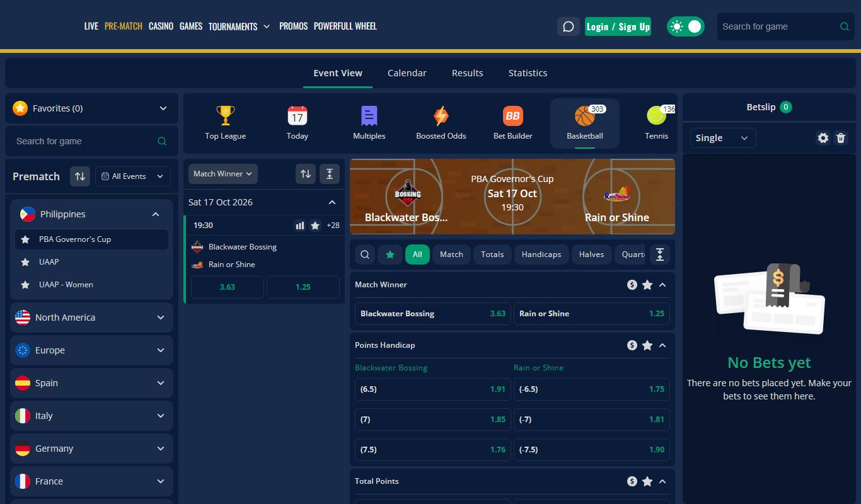
Task: Open the All Events dropdown
Action: [x=132, y=176]
